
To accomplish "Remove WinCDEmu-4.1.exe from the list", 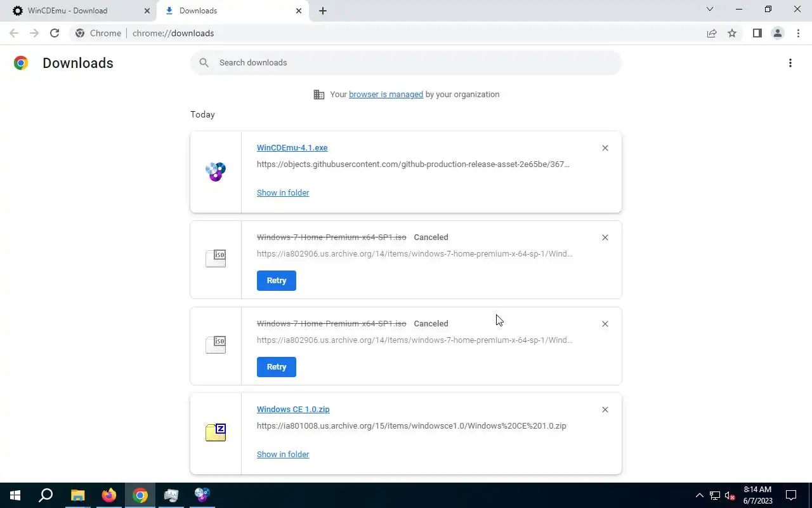I will coord(605,148).
